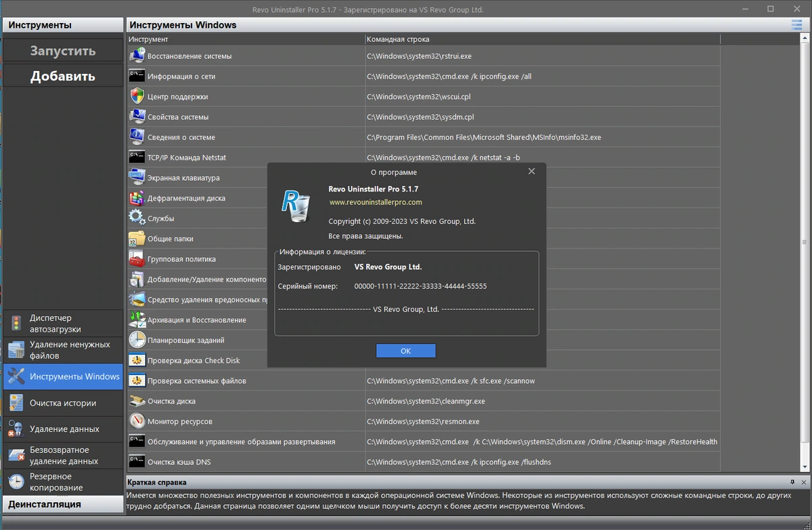Click the Экранная клавиатура keyboard icon

(x=137, y=177)
